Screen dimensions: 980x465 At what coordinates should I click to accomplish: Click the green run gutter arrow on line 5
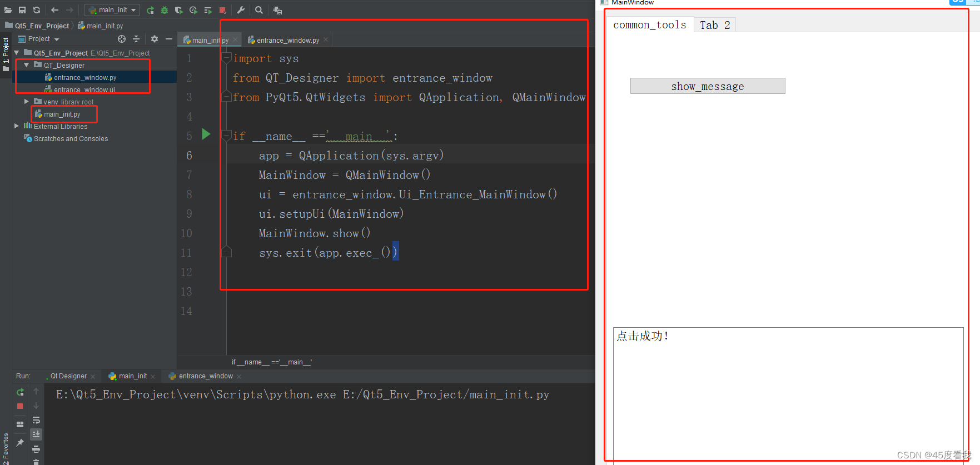click(206, 134)
